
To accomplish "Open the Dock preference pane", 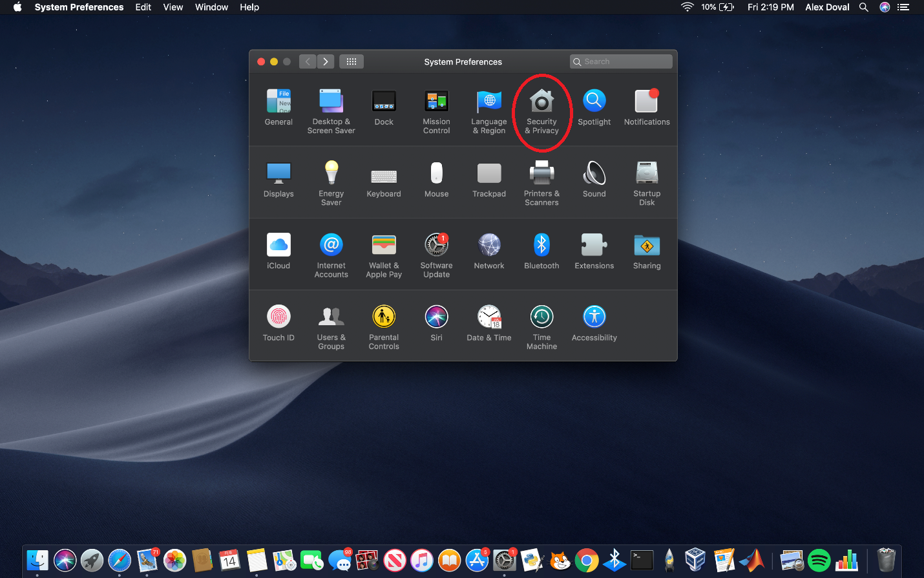I will [x=384, y=107].
